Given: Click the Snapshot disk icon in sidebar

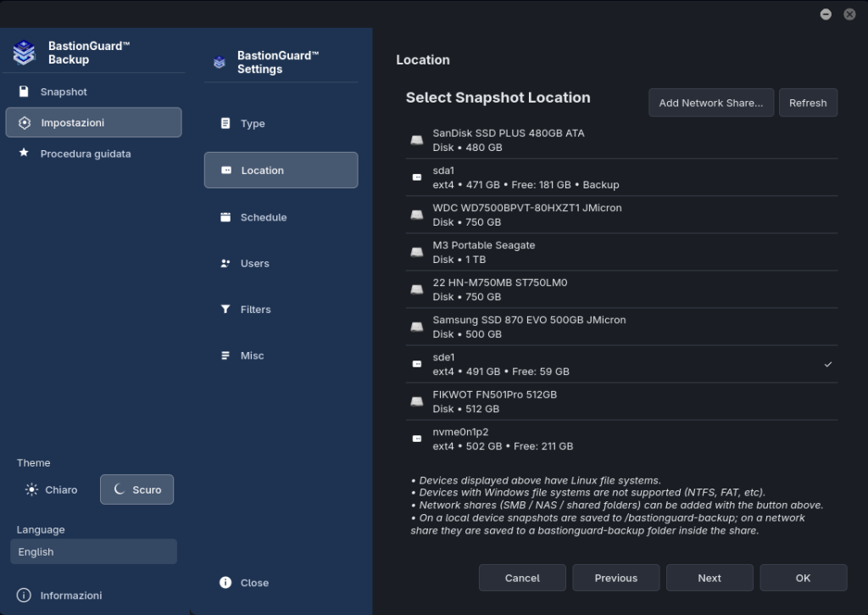Looking at the screenshot, I should 24,92.
